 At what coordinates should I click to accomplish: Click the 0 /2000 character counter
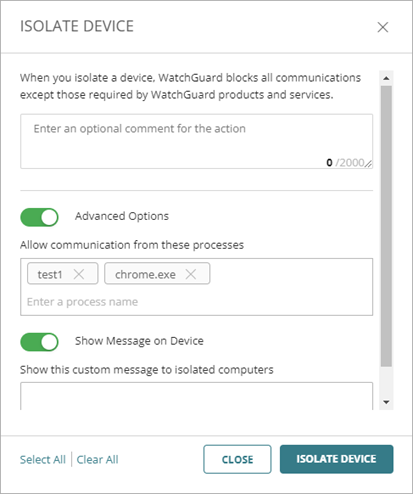tap(345, 163)
